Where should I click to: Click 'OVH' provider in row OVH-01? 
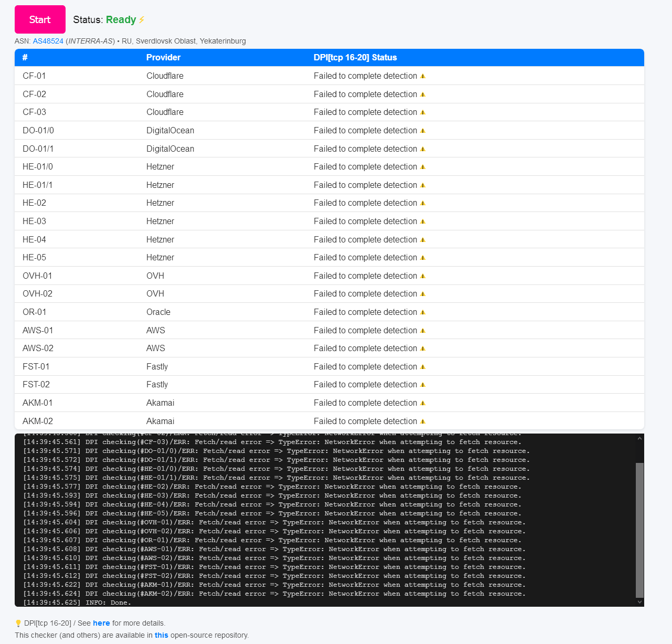tap(155, 276)
